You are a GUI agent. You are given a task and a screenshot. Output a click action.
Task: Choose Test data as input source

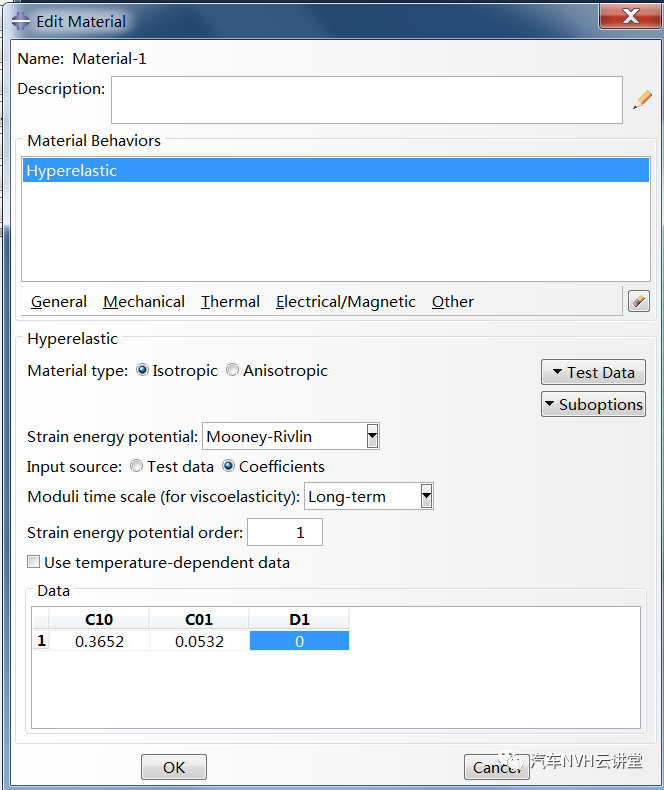coord(137,466)
